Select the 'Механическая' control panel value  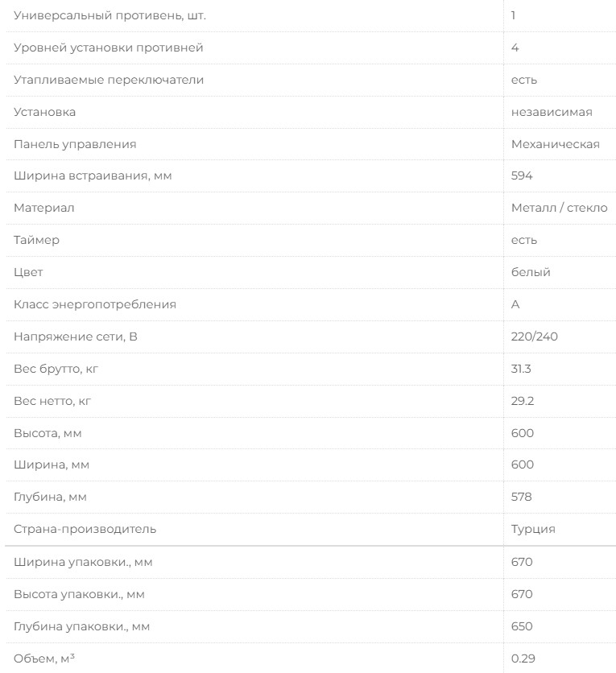click(x=555, y=144)
